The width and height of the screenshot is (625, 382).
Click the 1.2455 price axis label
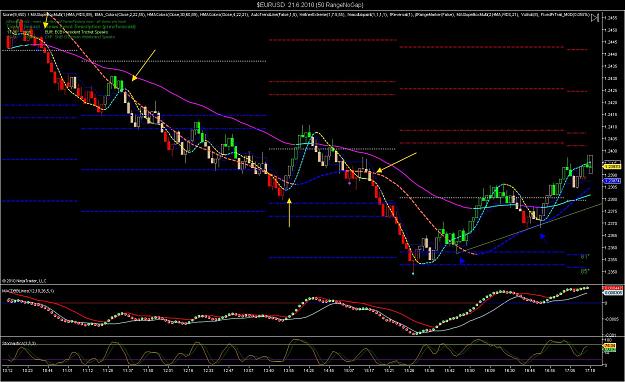coord(612,18)
